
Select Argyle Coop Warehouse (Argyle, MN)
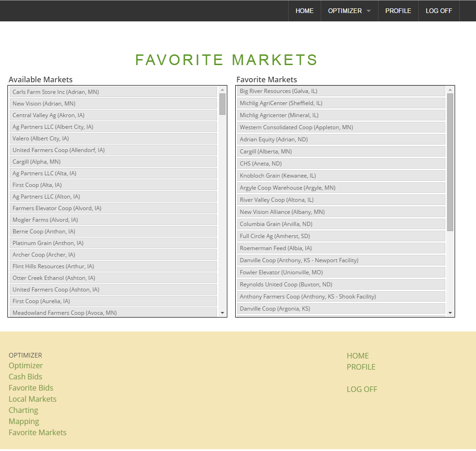click(x=341, y=188)
